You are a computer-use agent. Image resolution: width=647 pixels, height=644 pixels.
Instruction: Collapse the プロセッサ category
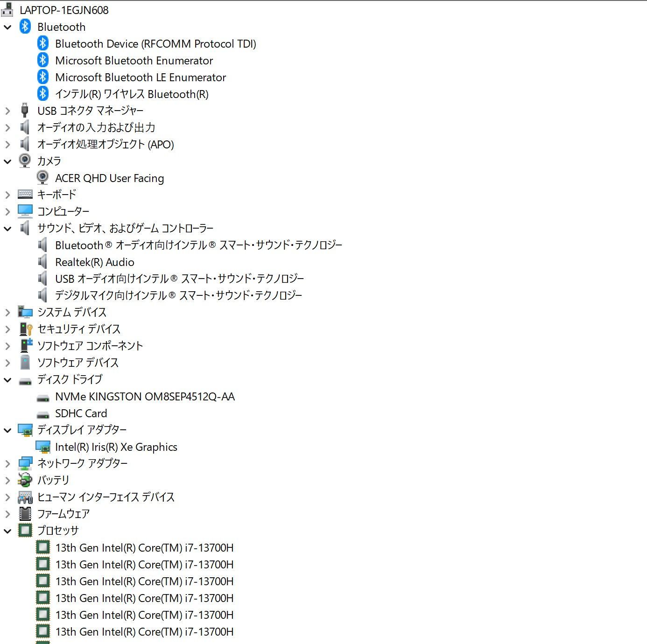point(7,531)
